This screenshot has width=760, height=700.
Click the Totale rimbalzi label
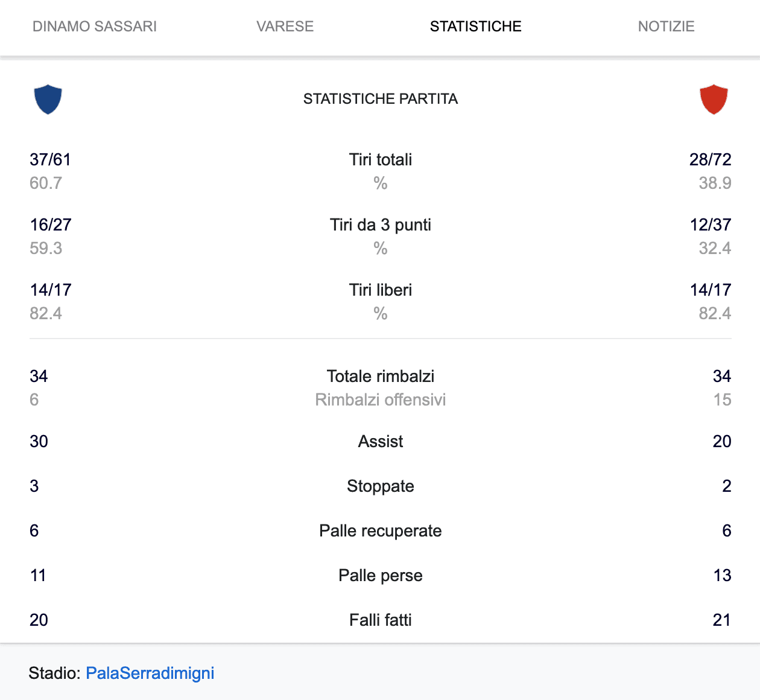(380, 376)
